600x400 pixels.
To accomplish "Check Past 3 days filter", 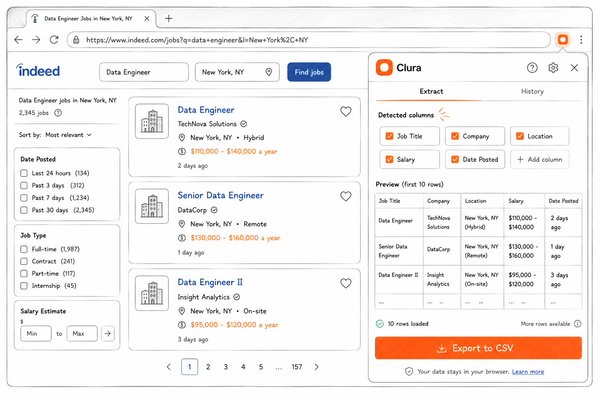I will pos(24,185).
